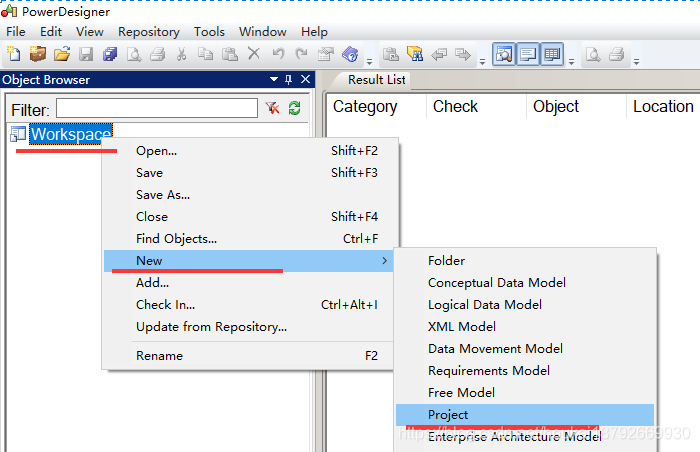Click the Undo arrow icon
The width and height of the screenshot is (700, 452).
[278, 54]
